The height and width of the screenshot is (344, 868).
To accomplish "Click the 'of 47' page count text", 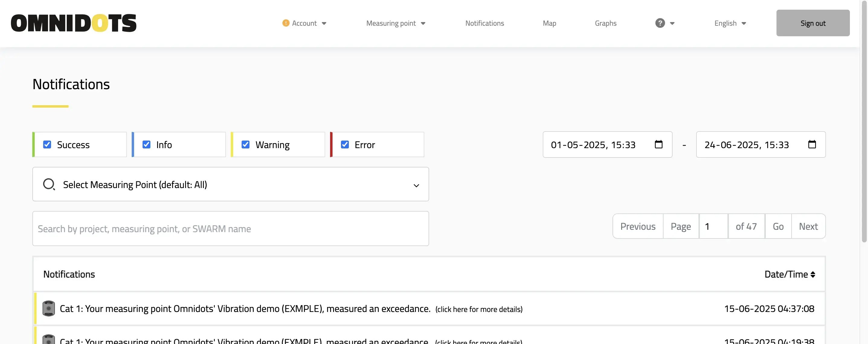I will pos(746,226).
